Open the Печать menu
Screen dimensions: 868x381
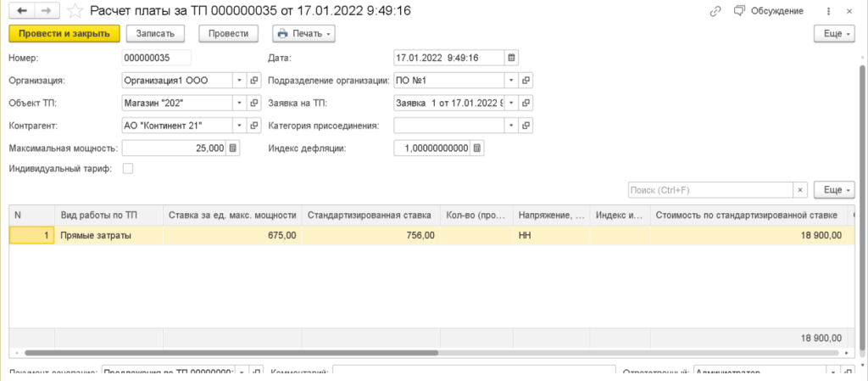point(303,34)
